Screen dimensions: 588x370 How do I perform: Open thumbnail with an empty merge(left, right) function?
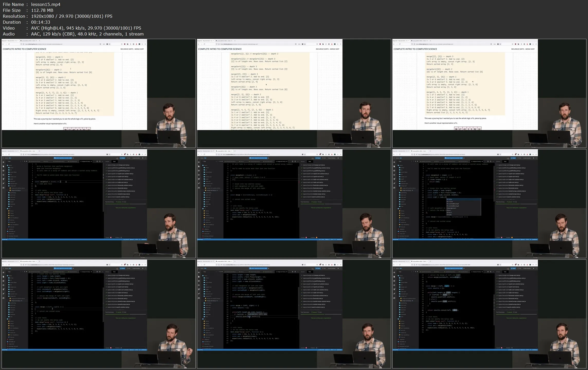(x=98, y=314)
